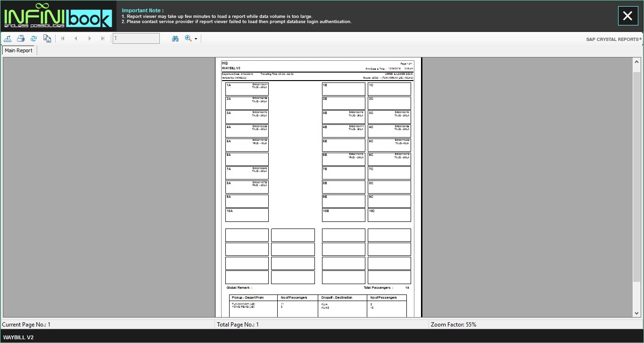Click the 'Global Remark :' label
The width and height of the screenshot is (644, 343).
pyautogui.click(x=239, y=287)
